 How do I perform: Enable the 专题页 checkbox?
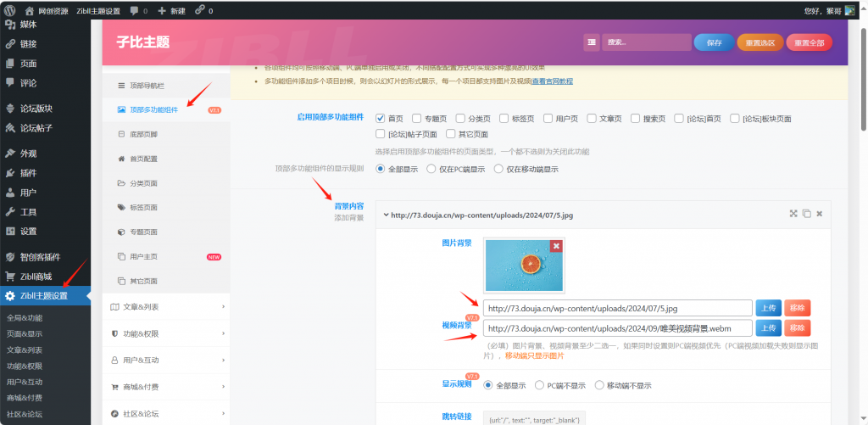[417, 118]
